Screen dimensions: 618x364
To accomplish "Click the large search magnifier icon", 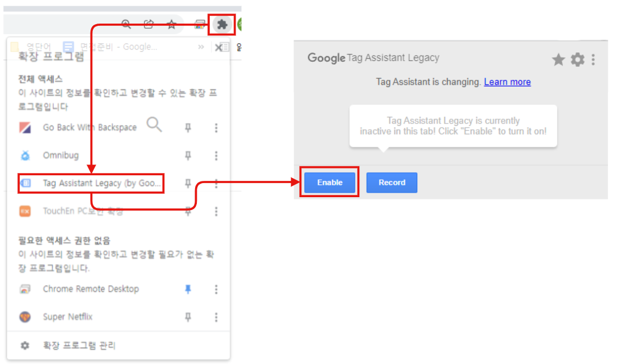I will coord(154,125).
